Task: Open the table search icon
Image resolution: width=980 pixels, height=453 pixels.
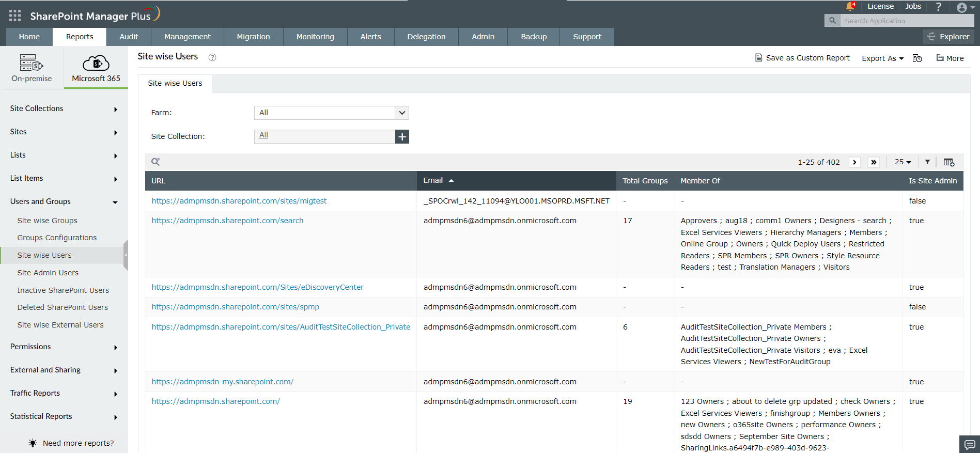Action: pyautogui.click(x=155, y=162)
